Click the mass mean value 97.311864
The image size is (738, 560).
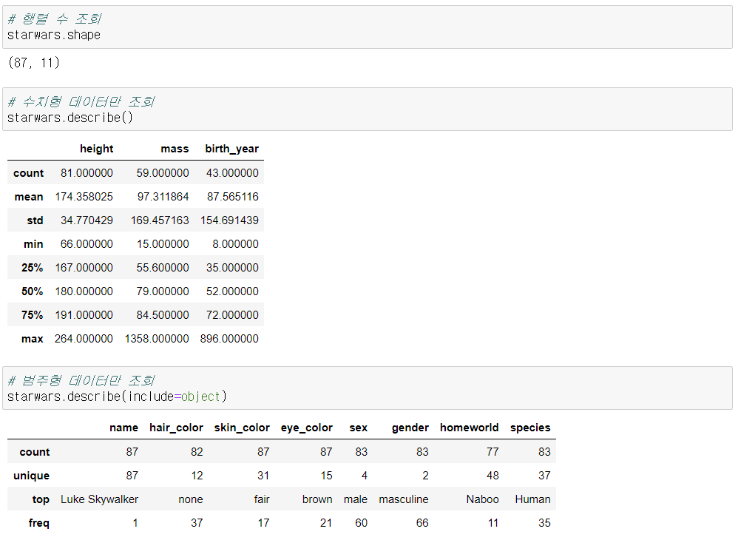[163, 196]
